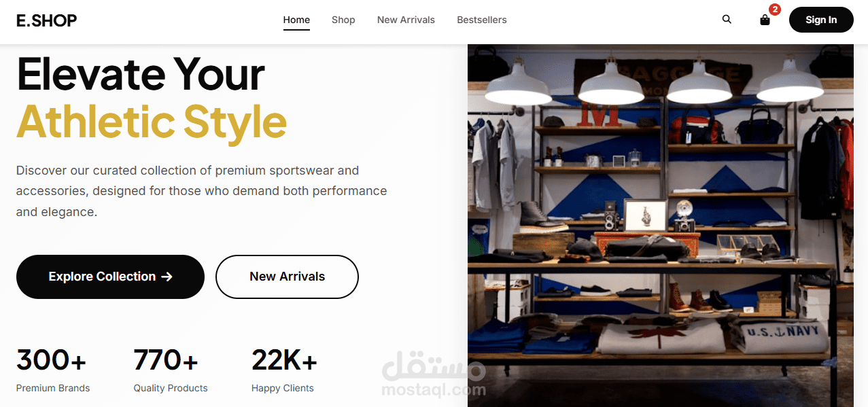Click the outlined New Arrivals button
The width and height of the screenshot is (868, 407).
point(287,277)
